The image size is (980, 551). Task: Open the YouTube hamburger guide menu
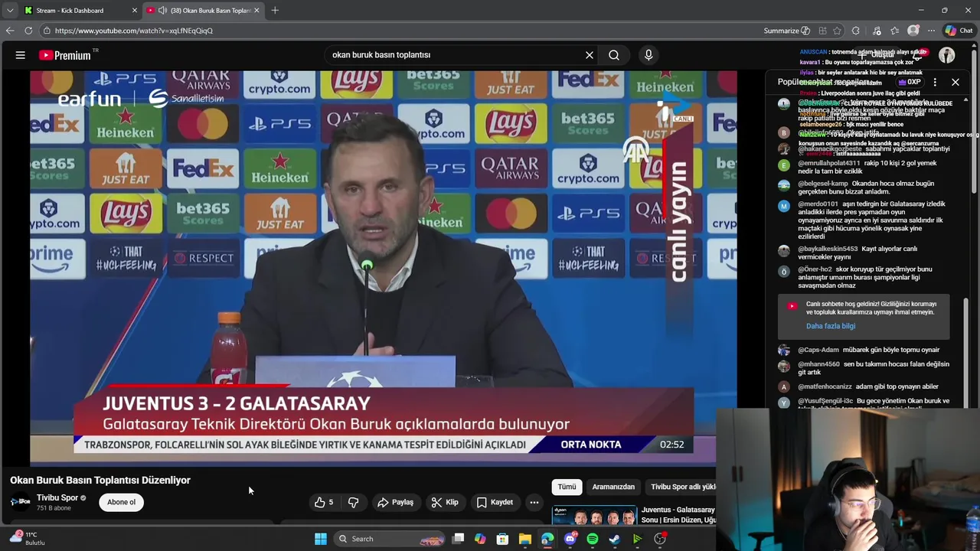coord(21,55)
